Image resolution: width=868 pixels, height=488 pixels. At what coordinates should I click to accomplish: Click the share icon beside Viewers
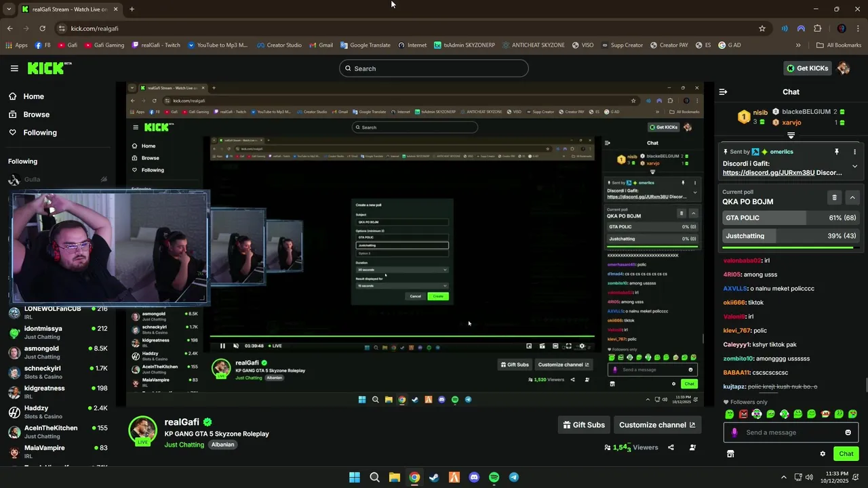(x=671, y=447)
